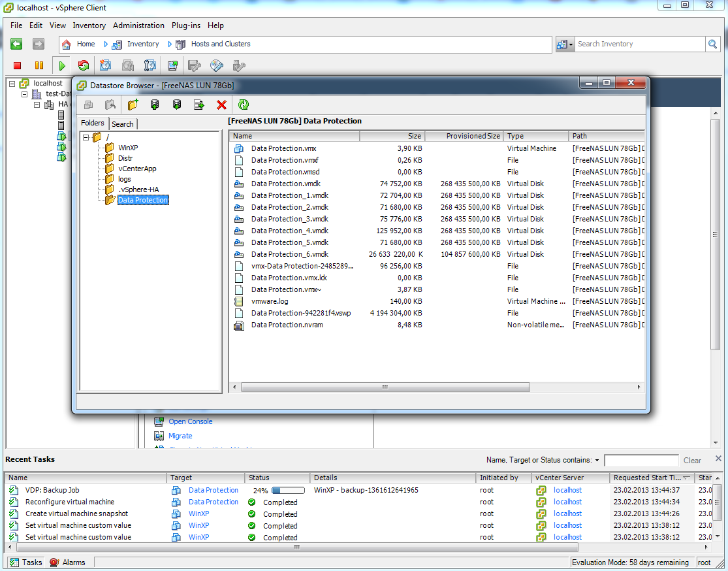Click the Search Inventory input field
The height and width of the screenshot is (571, 728).
point(640,44)
